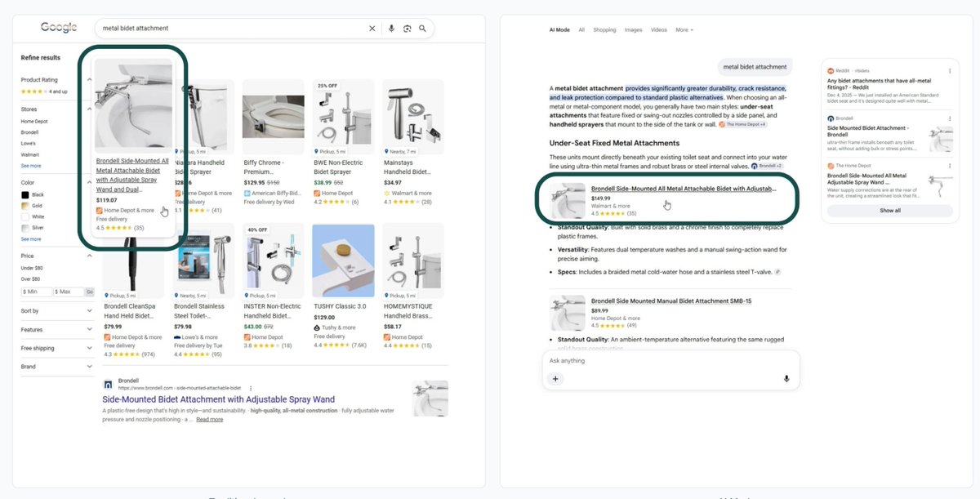Image resolution: width=980 pixels, height=499 pixels.
Task: Open the INSTER Non-Electric Handheld Bidet card
Action: pyautogui.click(x=274, y=288)
